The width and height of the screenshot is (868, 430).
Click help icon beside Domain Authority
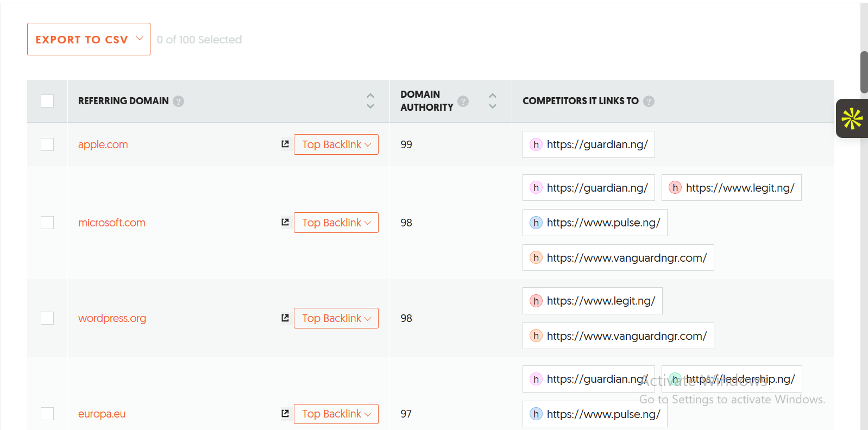(463, 101)
